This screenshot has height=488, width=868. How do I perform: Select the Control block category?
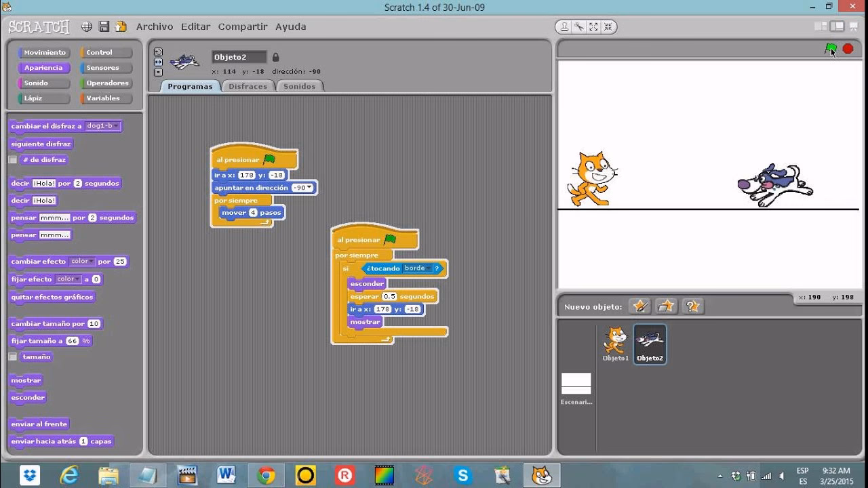105,52
